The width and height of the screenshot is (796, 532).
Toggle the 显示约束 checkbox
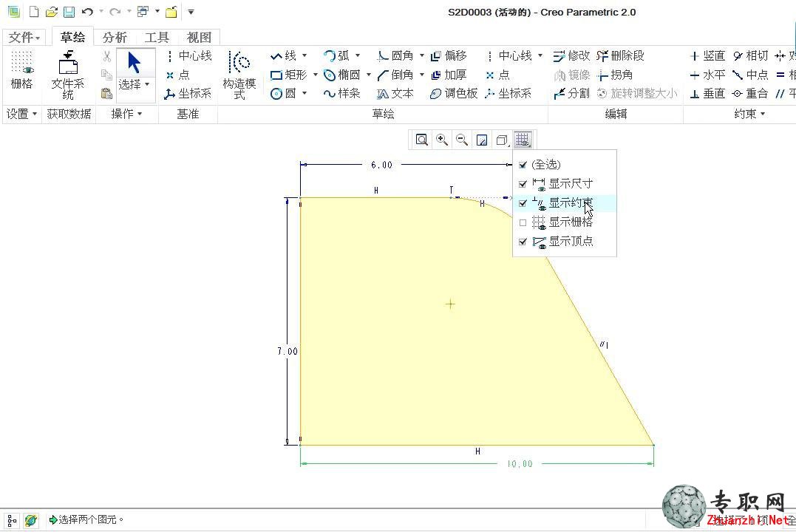click(x=523, y=203)
